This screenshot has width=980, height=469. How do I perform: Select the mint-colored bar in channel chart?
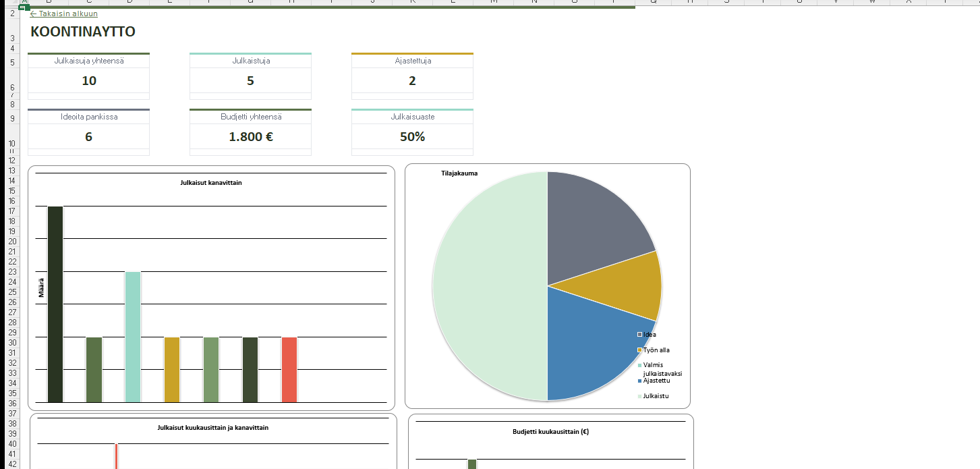[132, 337]
